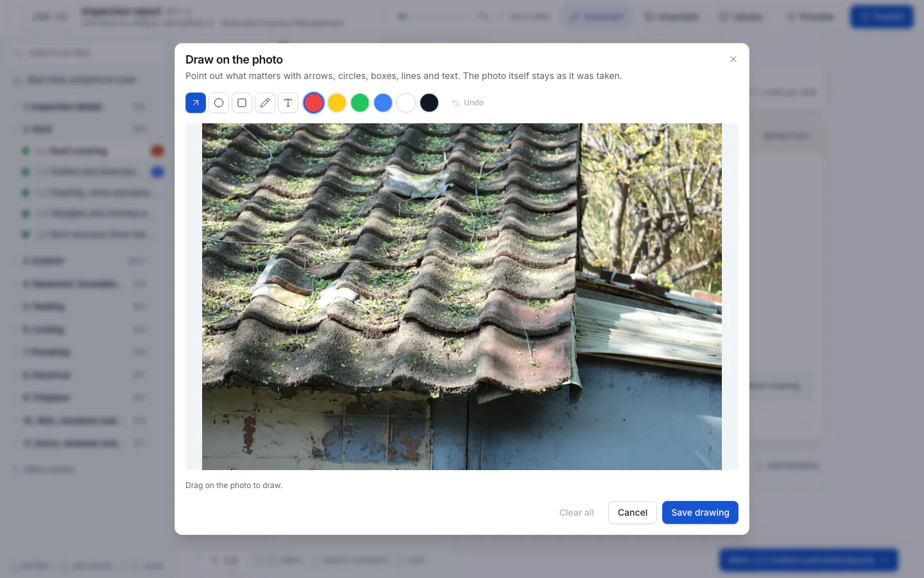Viewport: 924px width, 578px height.
Task: Select the box drawing tool
Action: (x=242, y=103)
